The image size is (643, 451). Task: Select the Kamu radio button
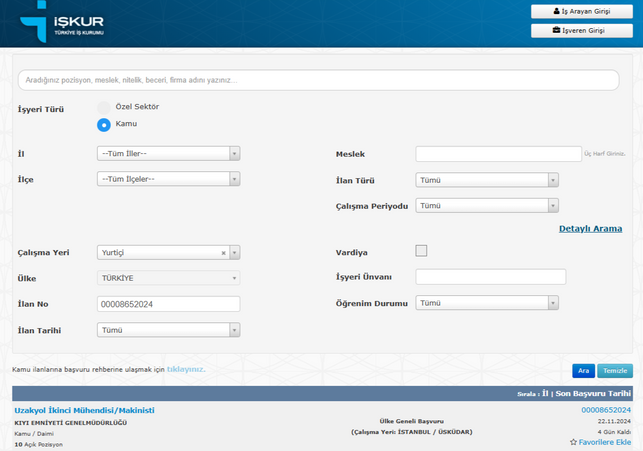click(x=104, y=124)
